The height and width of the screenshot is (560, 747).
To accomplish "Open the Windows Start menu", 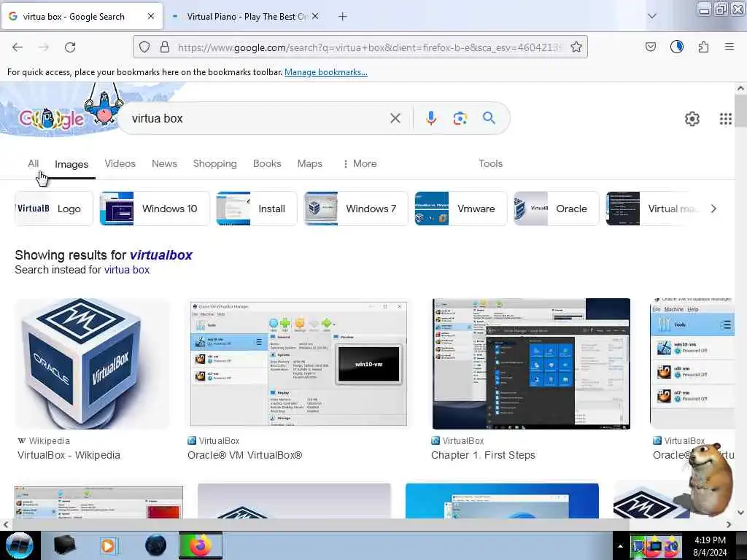I will pos(19,545).
